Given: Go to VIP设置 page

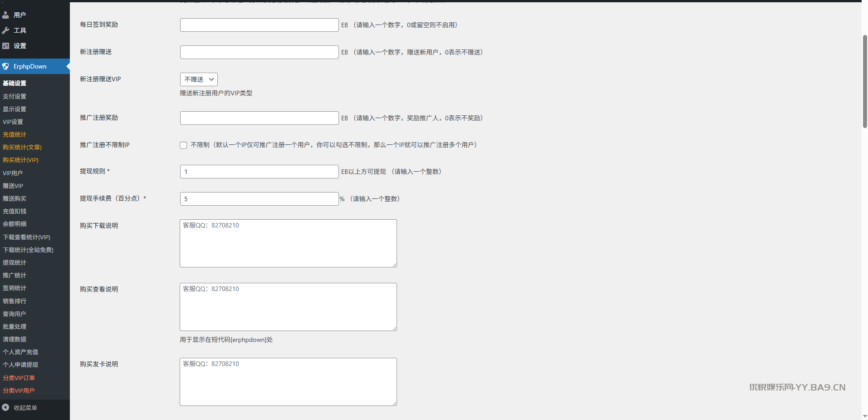Looking at the screenshot, I should [x=13, y=122].
